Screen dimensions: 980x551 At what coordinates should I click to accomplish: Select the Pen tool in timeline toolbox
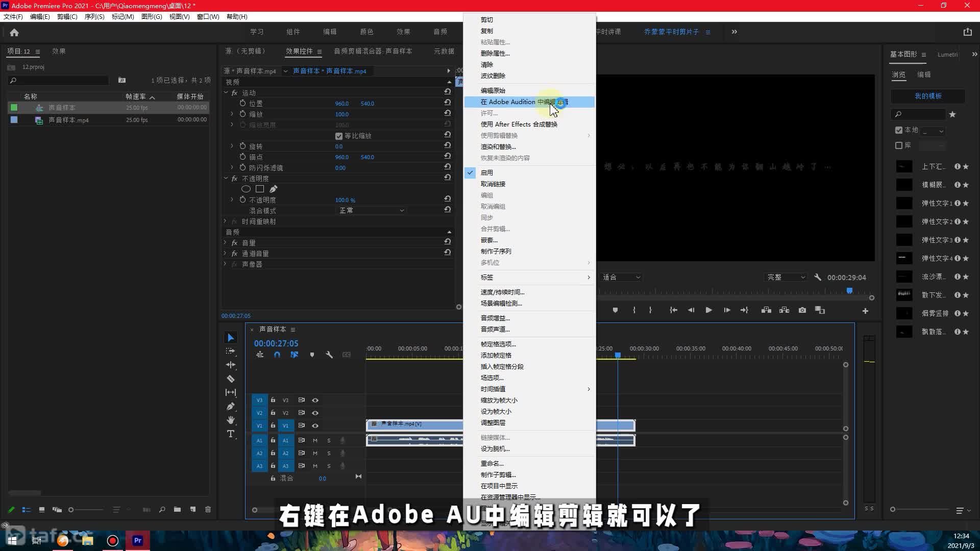(231, 406)
